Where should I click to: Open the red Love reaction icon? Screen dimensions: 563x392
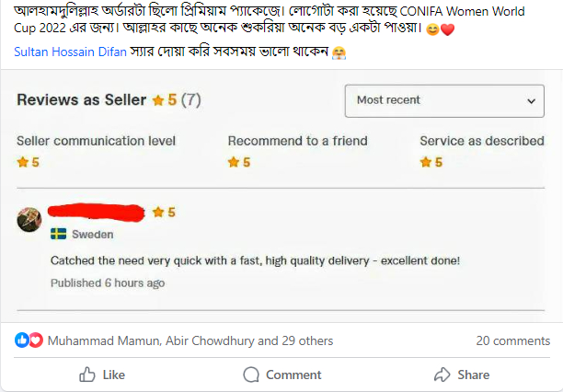(x=36, y=340)
